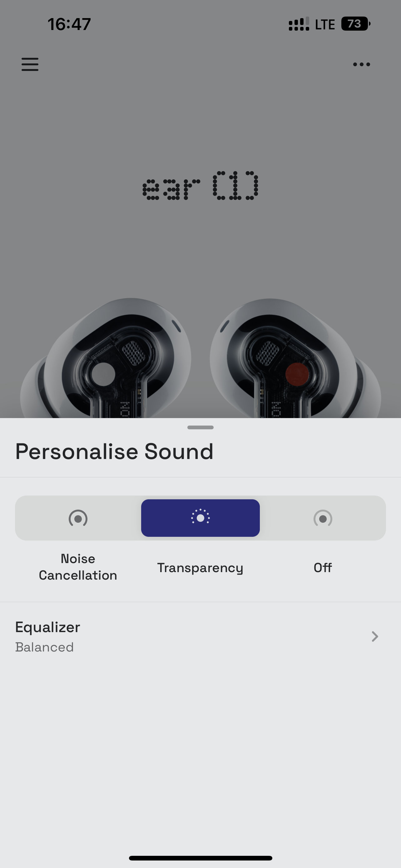401x868 pixels.
Task: Tap the battery indicator in status bar
Action: [x=355, y=24]
